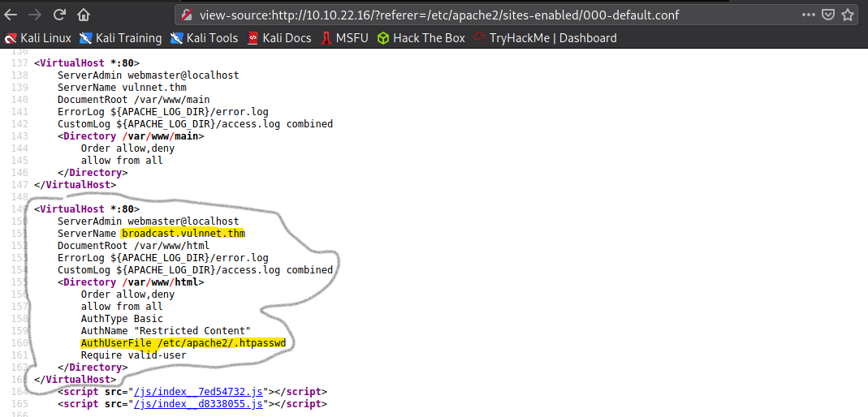This screenshot has width=868, height=417.
Task: Open the Kali Docs bookmark
Action: click(279, 38)
